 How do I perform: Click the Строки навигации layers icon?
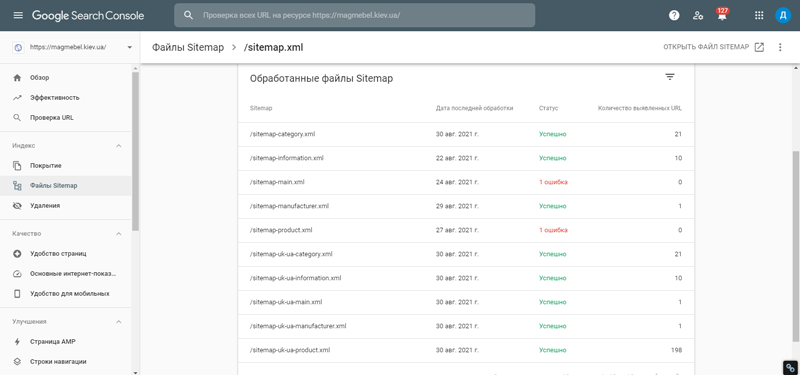(17, 361)
